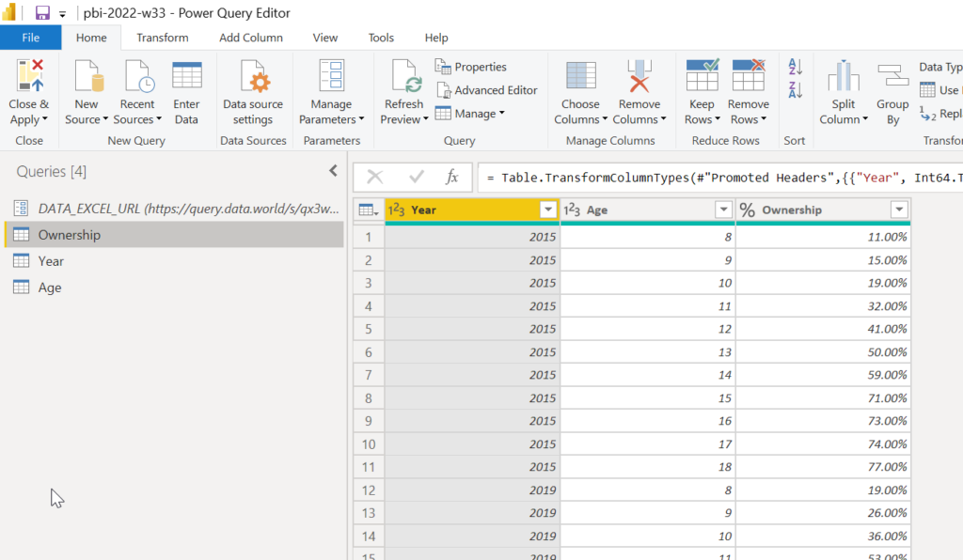Click the Group By icon
The width and height of the screenshot is (963, 560).
coord(892,77)
